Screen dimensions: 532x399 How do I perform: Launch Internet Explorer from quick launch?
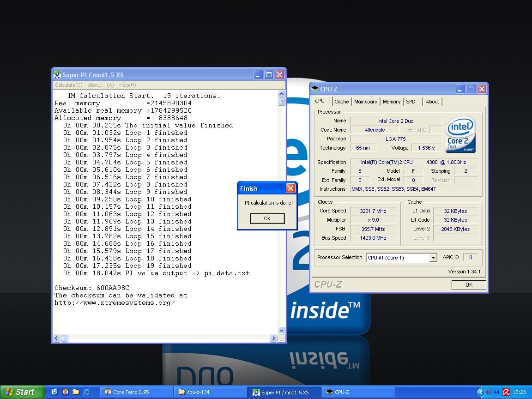(x=87, y=392)
